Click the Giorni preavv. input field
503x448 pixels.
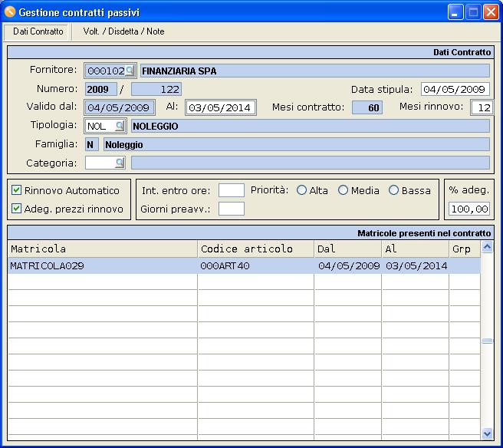tap(231, 209)
